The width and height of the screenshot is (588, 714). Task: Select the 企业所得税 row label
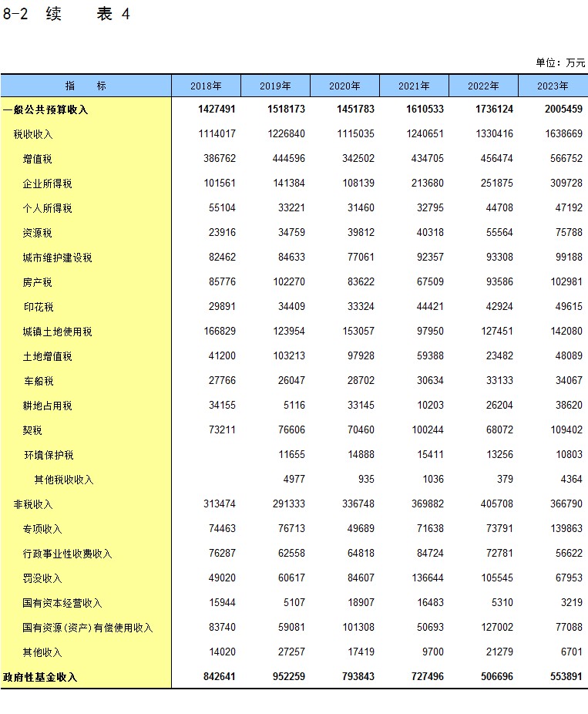coord(48,184)
